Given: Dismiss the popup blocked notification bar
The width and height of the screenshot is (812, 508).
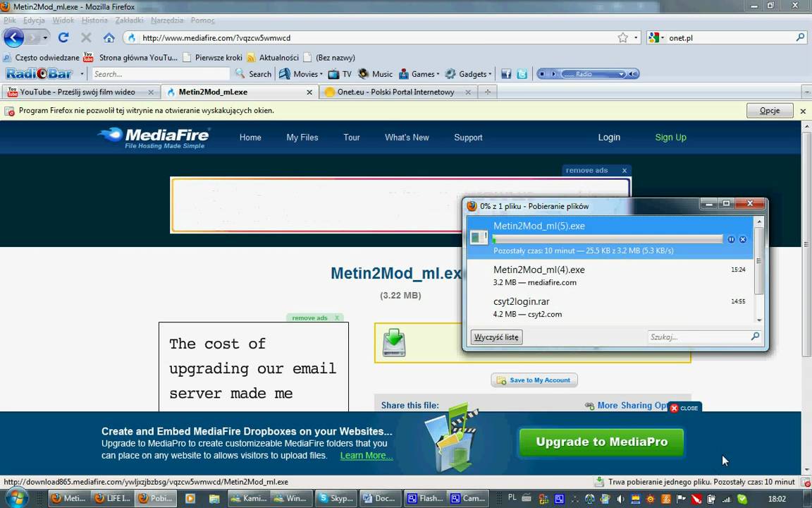Looking at the screenshot, I should pos(803,111).
